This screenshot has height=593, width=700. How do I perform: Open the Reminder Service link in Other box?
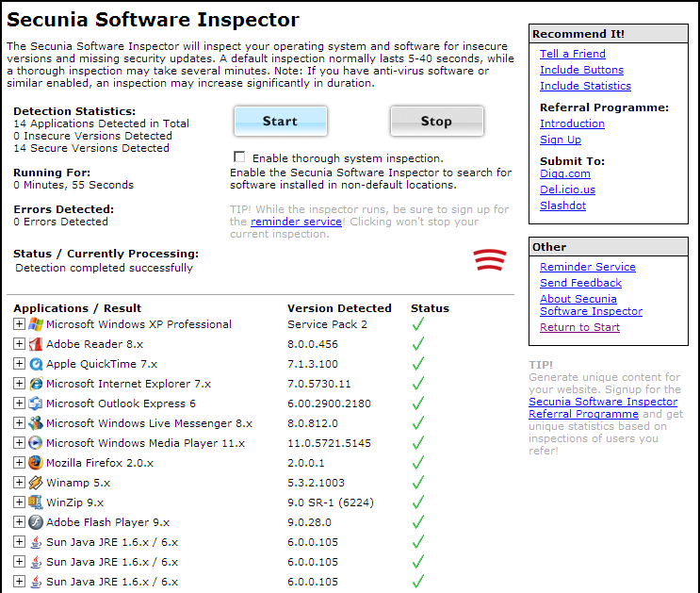[x=588, y=267]
